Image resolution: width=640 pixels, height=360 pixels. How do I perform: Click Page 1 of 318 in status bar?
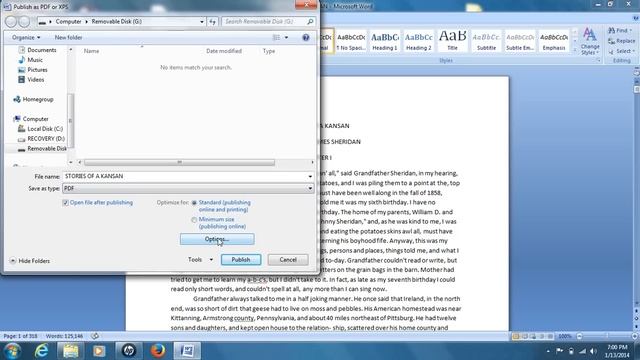point(20,336)
